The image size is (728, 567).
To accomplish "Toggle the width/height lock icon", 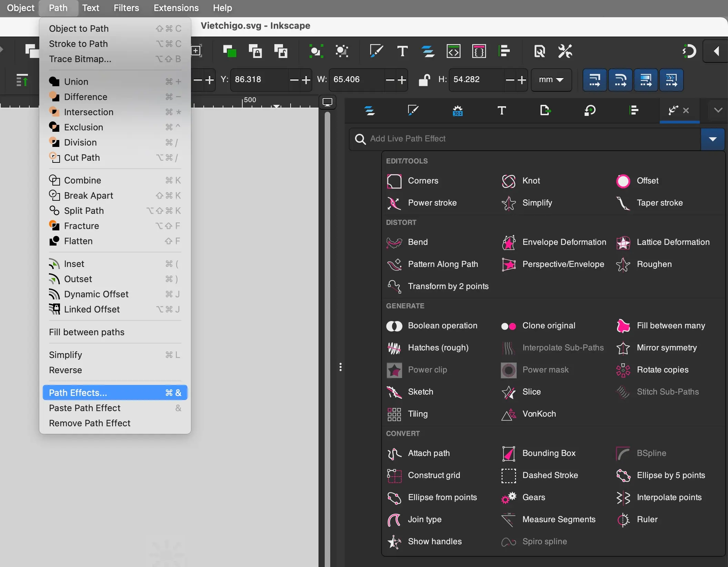I will coord(424,80).
